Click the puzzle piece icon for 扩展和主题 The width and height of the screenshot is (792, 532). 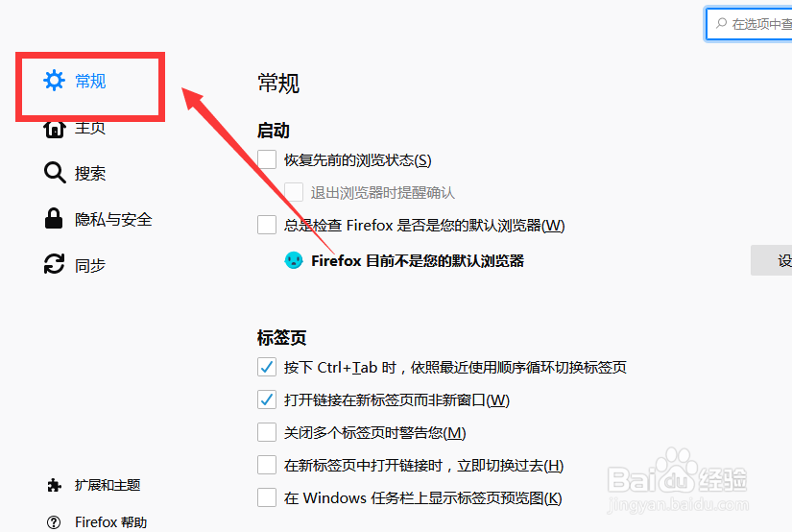54,486
